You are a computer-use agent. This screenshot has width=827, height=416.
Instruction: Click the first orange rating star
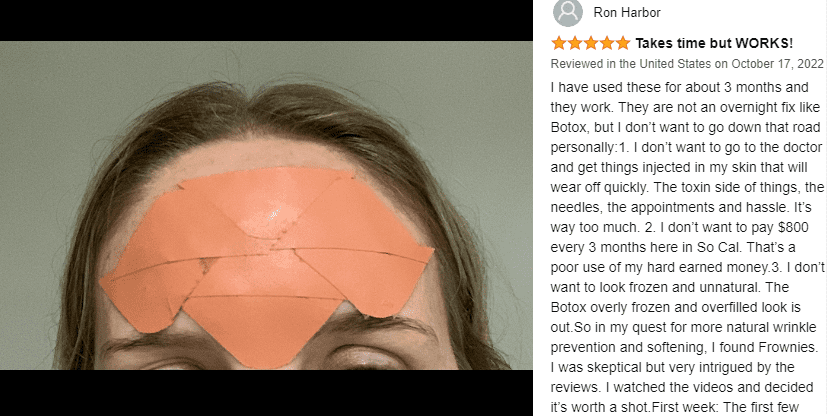click(x=559, y=43)
